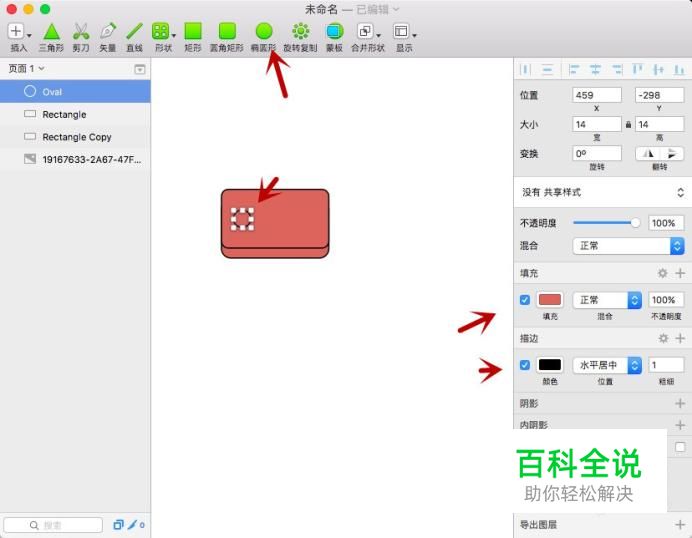Select the small oval on canvas
Image resolution: width=692 pixels, height=538 pixels.
(x=242, y=219)
